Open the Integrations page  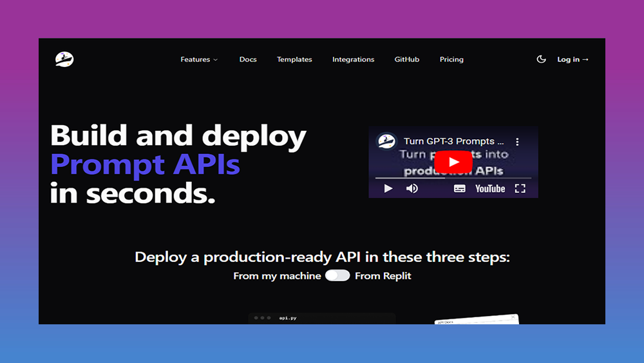[x=353, y=59]
